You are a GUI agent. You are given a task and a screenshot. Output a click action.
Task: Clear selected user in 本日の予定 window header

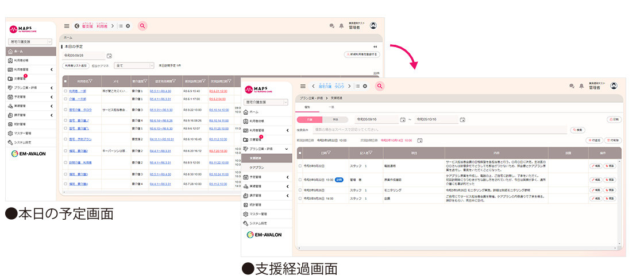128,26
